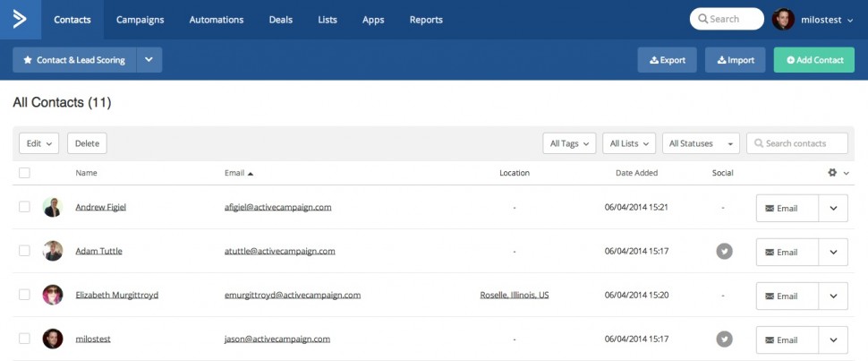Toggle the select-all contacts checkbox

pyautogui.click(x=24, y=173)
